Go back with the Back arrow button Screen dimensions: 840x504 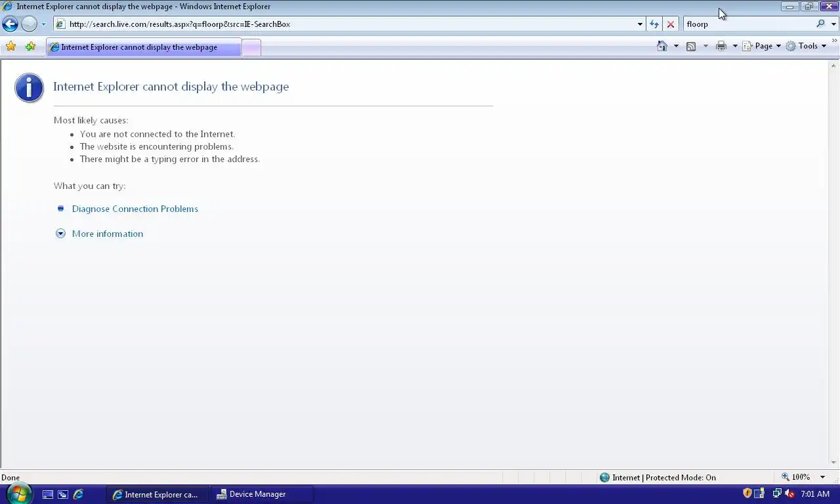click(x=10, y=24)
